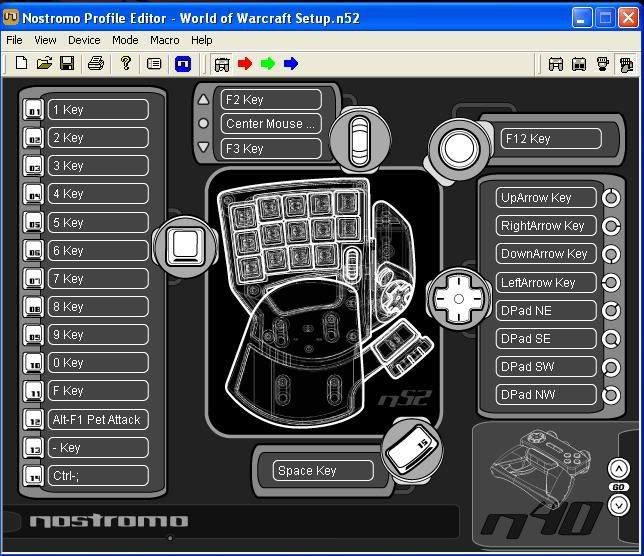Click the mouse wheel graphic circle
Screen dimensions: 644x556
(x=360, y=140)
